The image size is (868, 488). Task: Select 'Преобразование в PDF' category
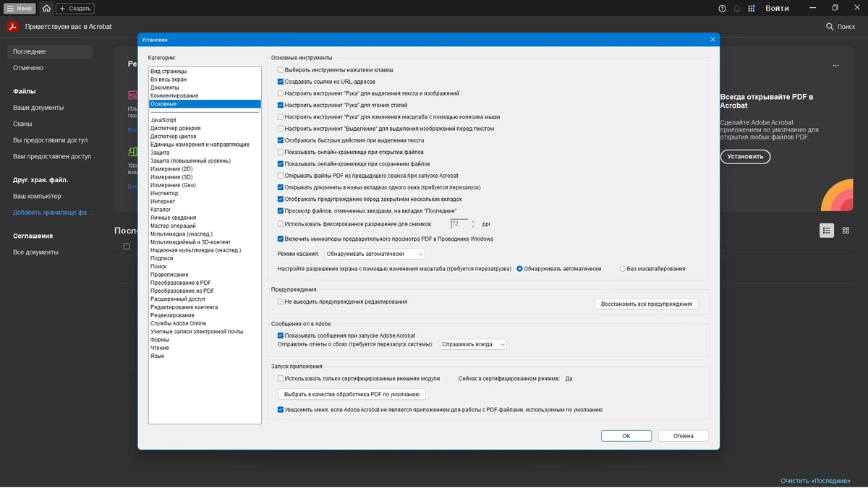[x=204, y=283]
